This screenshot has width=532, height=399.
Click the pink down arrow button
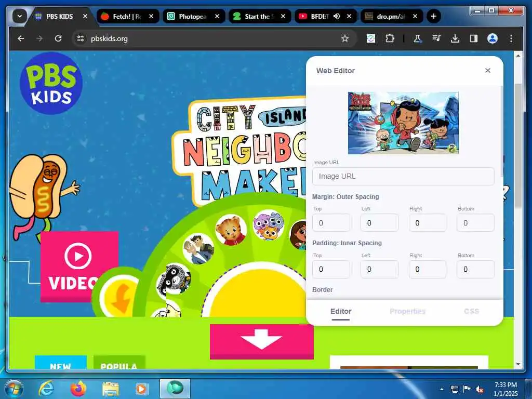[262, 341]
